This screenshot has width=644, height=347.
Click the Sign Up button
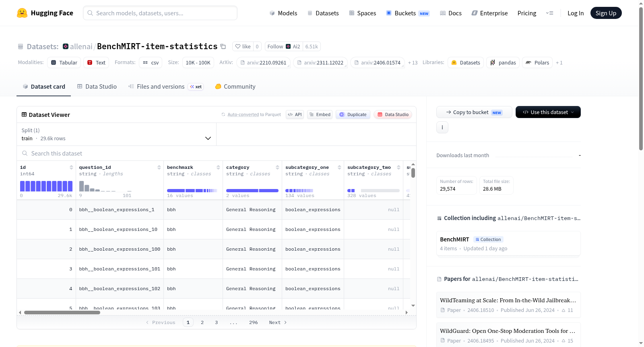[x=606, y=13]
